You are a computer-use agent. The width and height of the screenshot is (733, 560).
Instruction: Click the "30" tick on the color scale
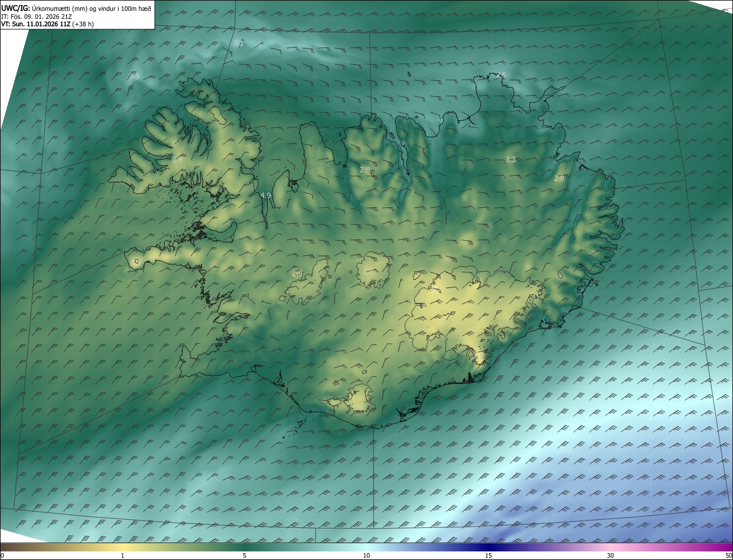[x=610, y=555]
